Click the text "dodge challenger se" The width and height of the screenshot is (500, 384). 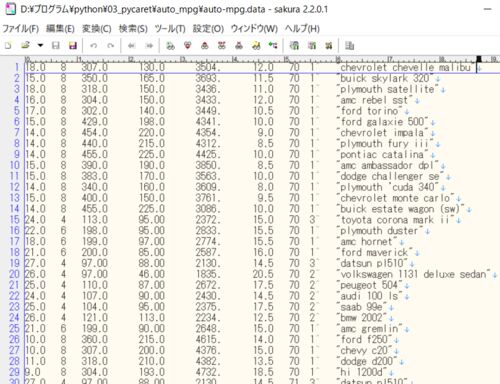tap(390, 176)
